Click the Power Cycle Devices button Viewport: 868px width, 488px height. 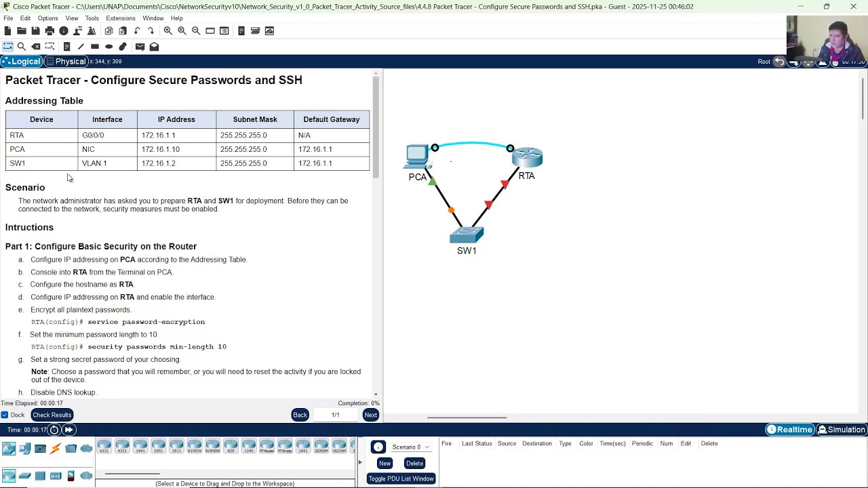click(54, 430)
